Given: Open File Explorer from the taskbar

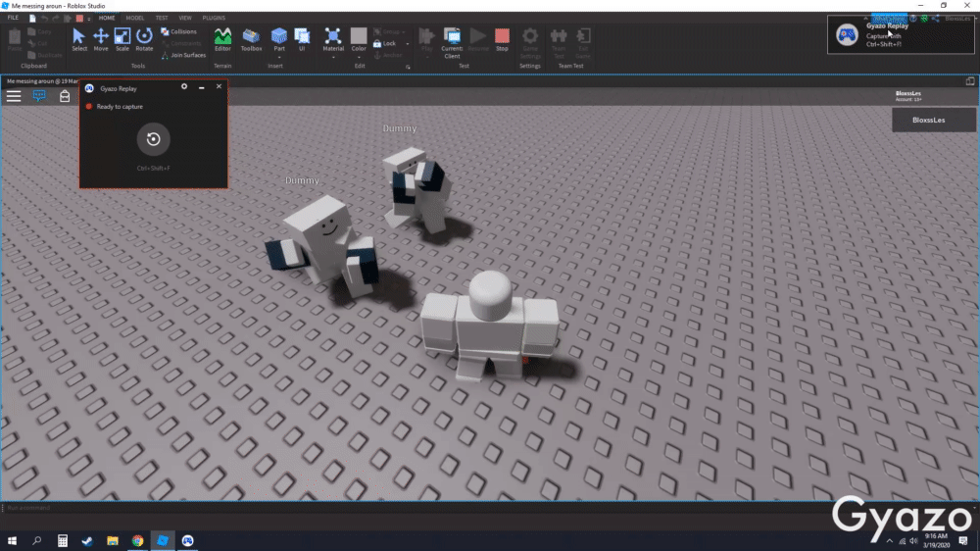Looking at the screenshot, I should tap(113, 540).
